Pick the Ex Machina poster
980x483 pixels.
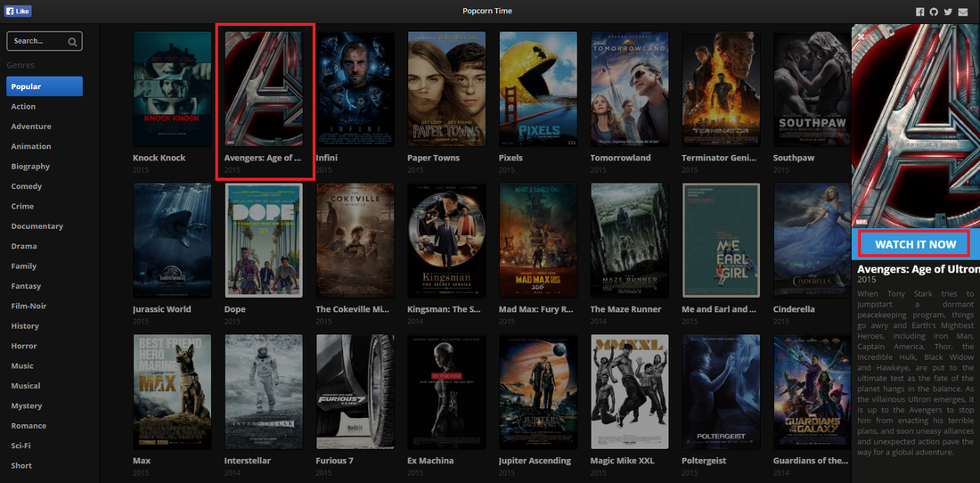click(x=446, y=392)
